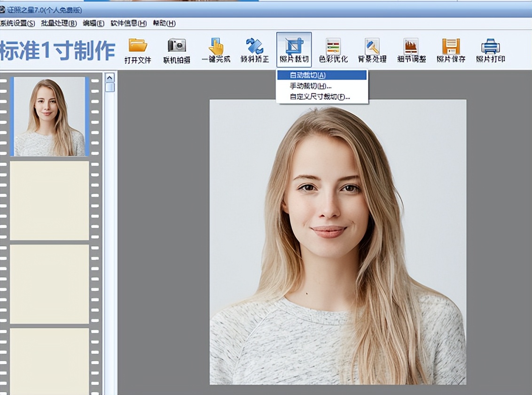Click the filmstrip scrollbar up arrow
The width and height of the screenshot is (532, 395).
pos(110,78)
